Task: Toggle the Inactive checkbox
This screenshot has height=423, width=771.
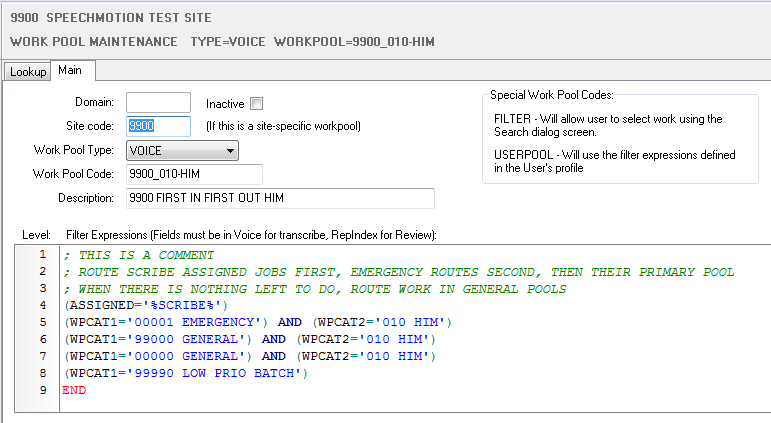Action: point(257,103)
